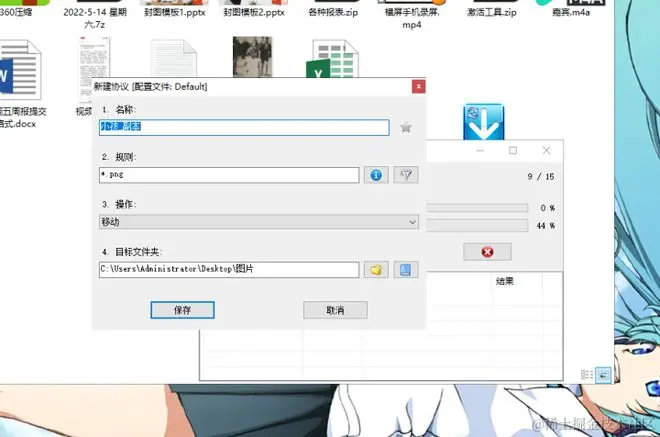Select 激活工具.zip on the desktop
Viewport: 660px width, 437px height.
coord(492,13)
